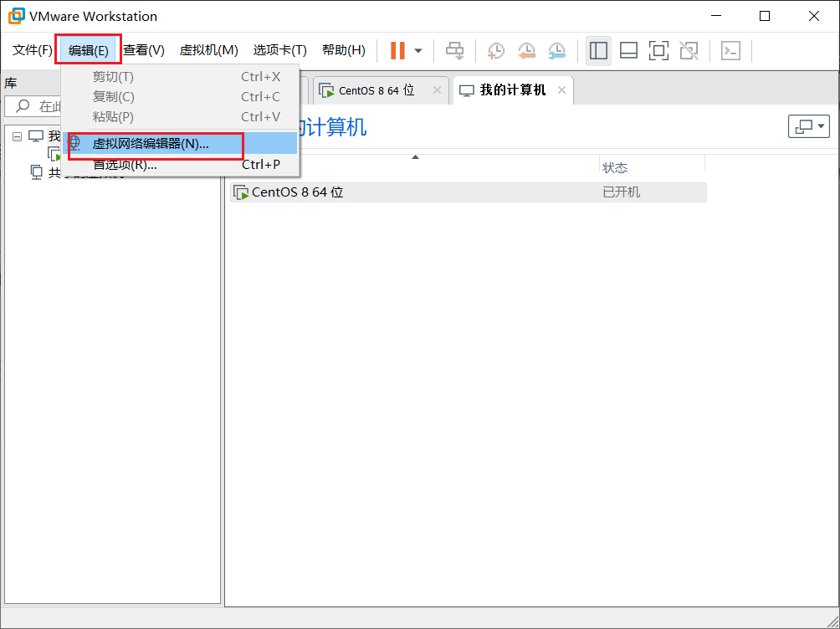Select the CentOS 8 64 位 row in list
Image resolution: width=840 pixels, height=629 pixels.
(469, 192)
